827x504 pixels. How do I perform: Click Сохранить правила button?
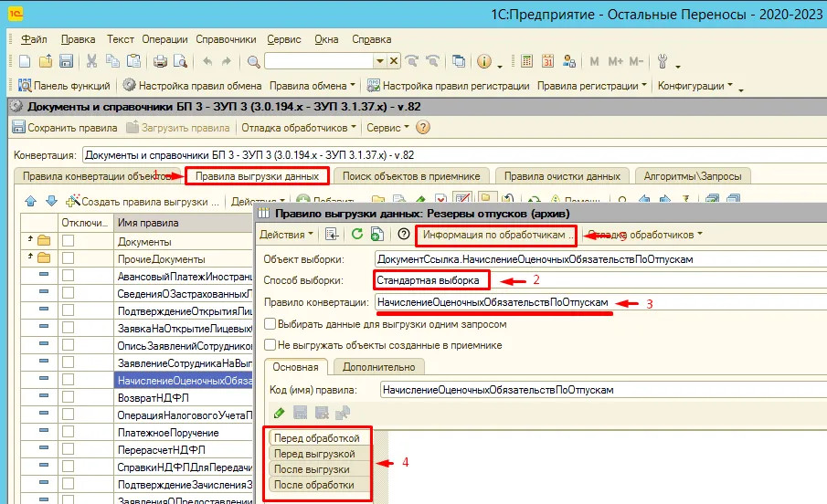coord(64,128)
